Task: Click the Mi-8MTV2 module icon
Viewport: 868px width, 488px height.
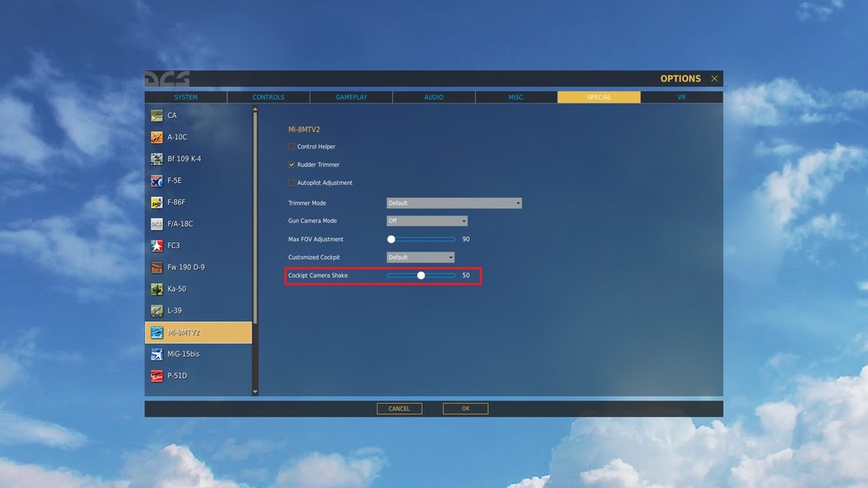Action: click(156, 333)
